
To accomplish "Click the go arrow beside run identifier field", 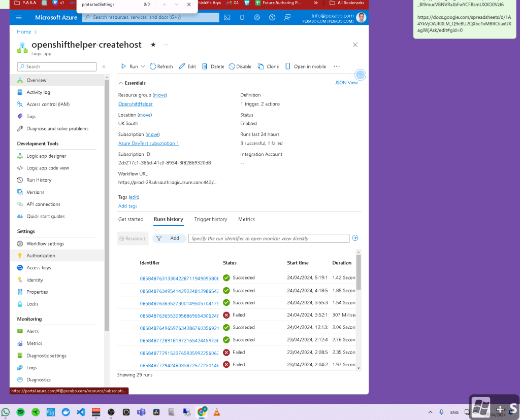I will pos(355,238).
